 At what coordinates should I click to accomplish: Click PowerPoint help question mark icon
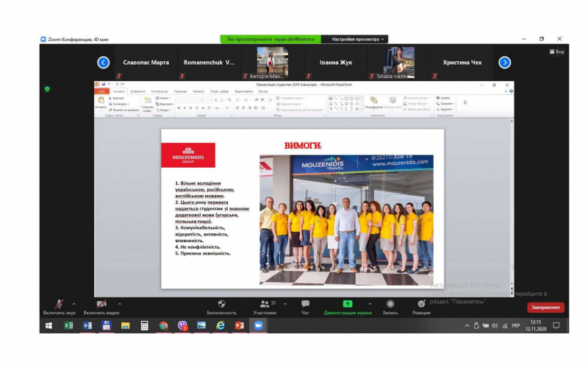point(511,91)
